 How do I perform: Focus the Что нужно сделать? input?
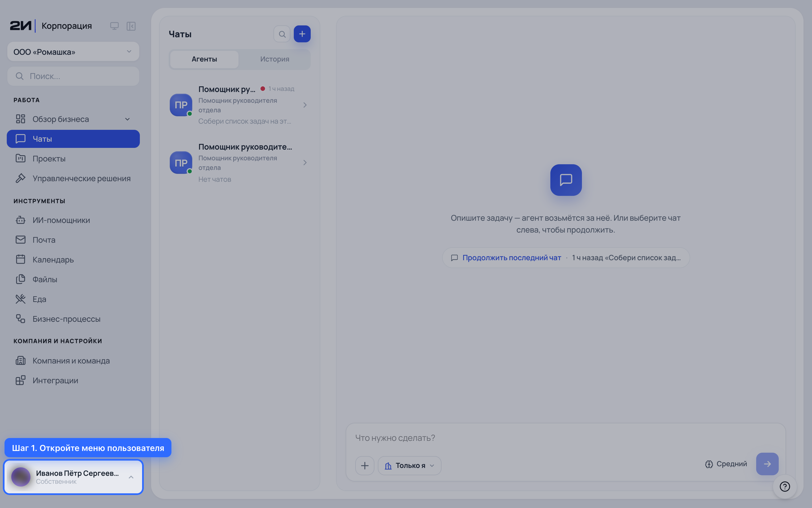point(565,438)
